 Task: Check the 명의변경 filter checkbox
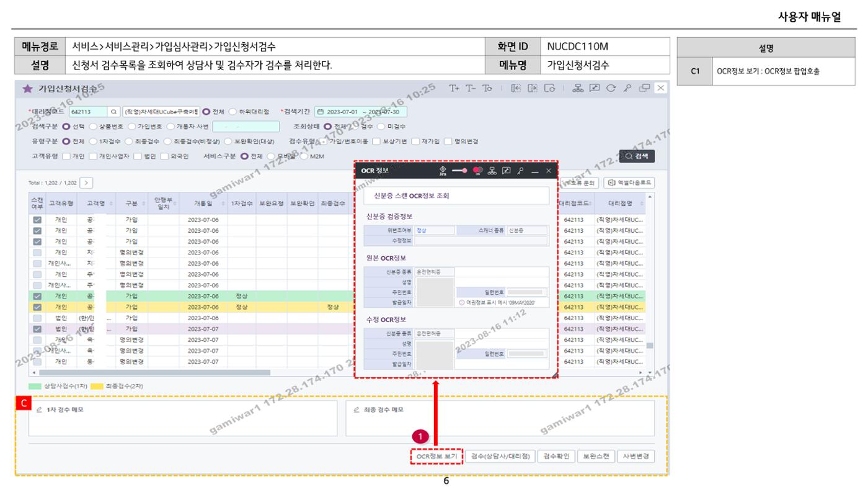pos(448,141)
